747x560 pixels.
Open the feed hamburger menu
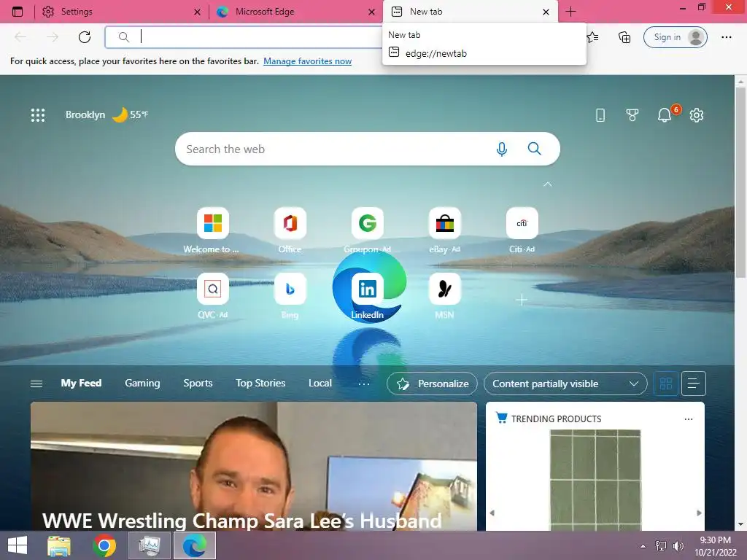36,384
